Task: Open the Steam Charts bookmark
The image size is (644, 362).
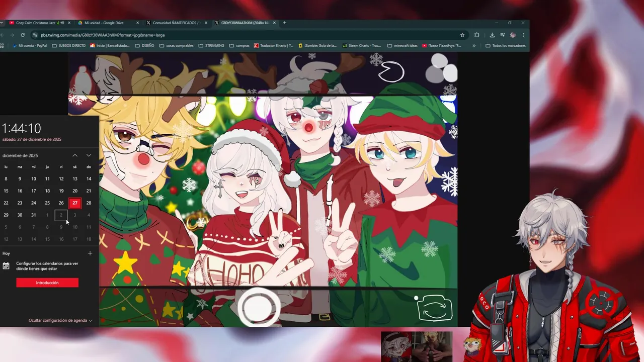Action: (362, 46)
